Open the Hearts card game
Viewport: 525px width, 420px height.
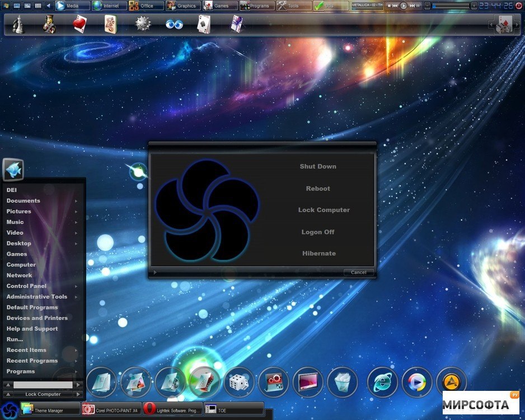pyautogui.click(x=79, y=25)
